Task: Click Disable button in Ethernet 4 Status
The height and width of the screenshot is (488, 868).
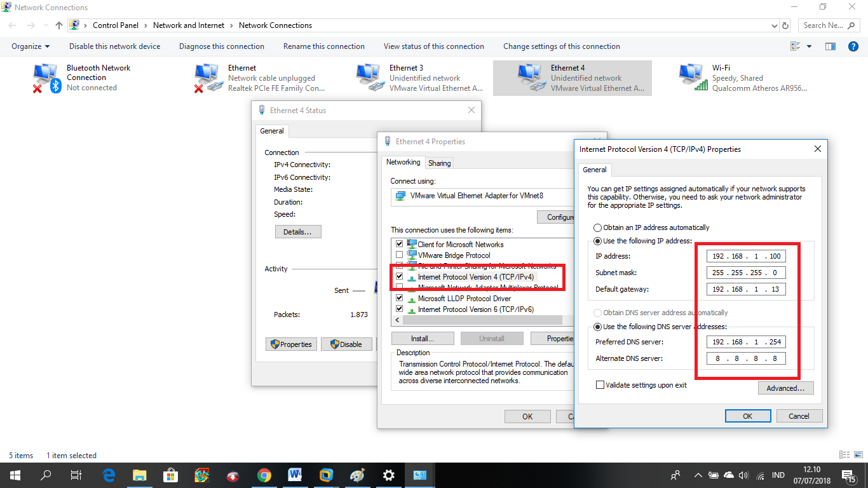Action: pos(346,344)
